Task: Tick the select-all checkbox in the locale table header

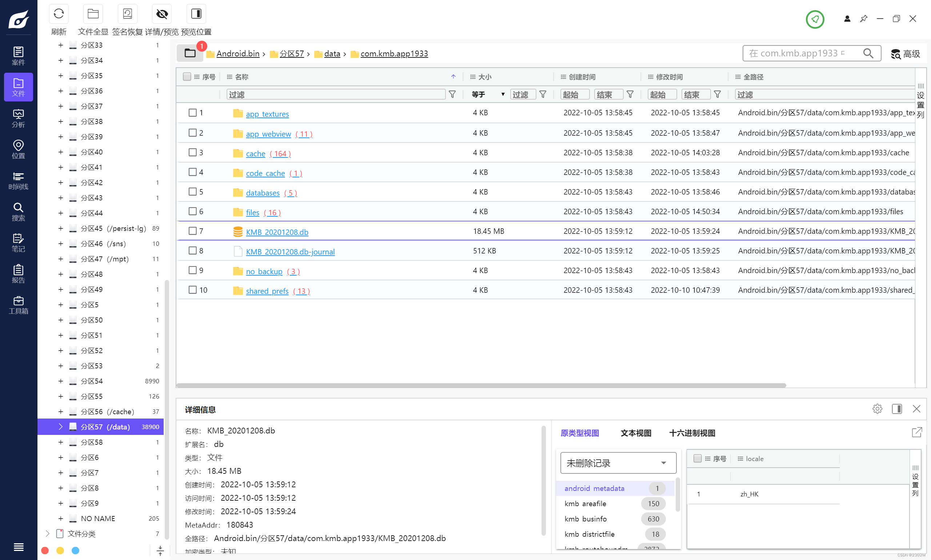Action: point(698,459)
